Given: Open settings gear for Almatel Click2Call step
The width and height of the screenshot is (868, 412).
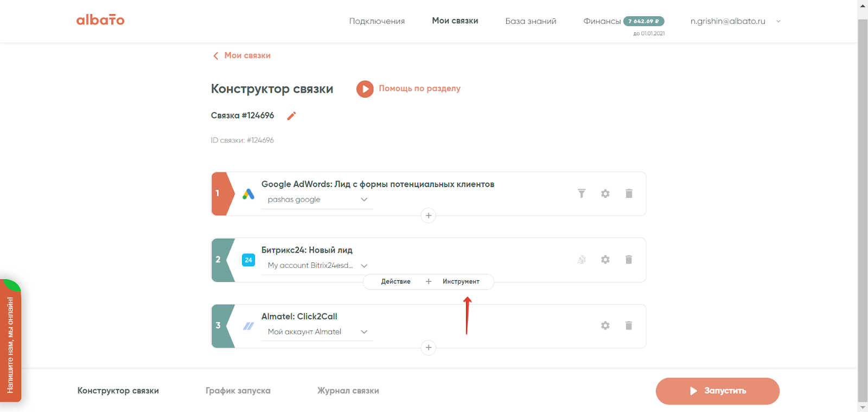Looking at the screenshot, I should [x=605, y=325].
